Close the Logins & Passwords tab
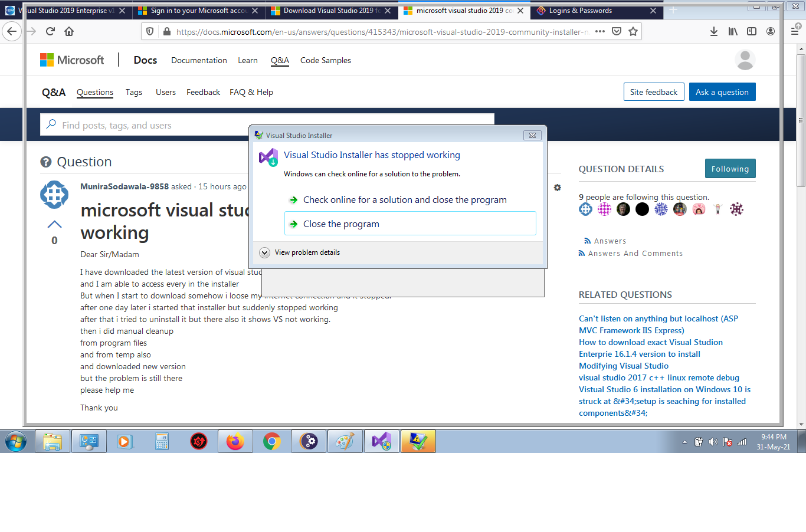 pyautogui.click(x=653, y=11)
